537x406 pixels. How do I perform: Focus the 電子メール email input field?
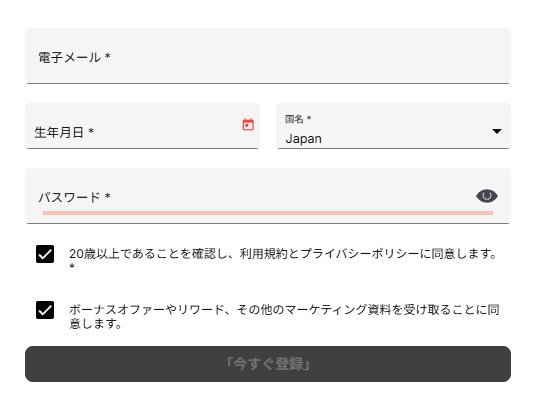pos(268,56)
